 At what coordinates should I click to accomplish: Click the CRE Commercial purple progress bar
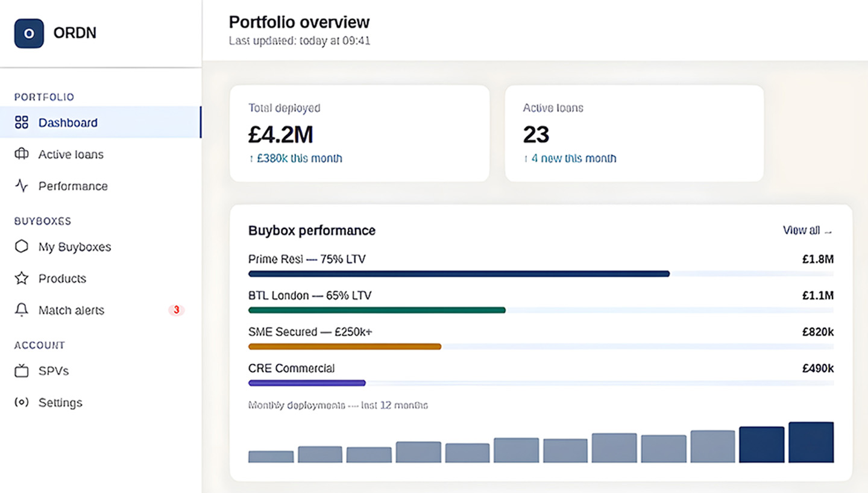[x=307, y=383]
